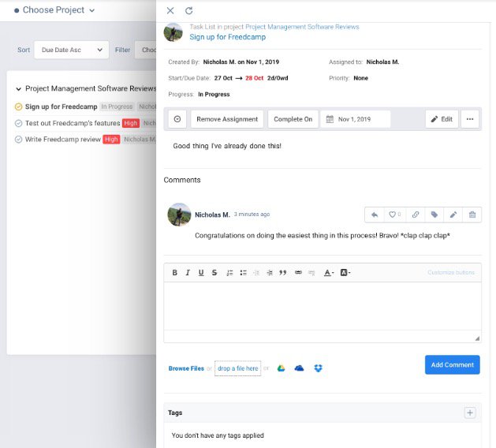Open Project Management Software Reviews project link
The width and height of the screenshot is (496, 448).
coord(302,27)
